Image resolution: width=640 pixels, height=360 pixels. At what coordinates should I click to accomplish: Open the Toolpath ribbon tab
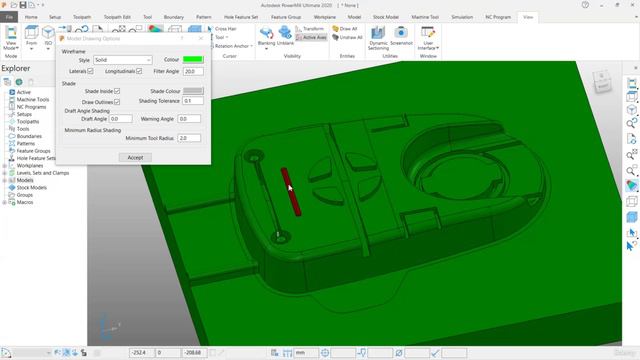point(82,17)
